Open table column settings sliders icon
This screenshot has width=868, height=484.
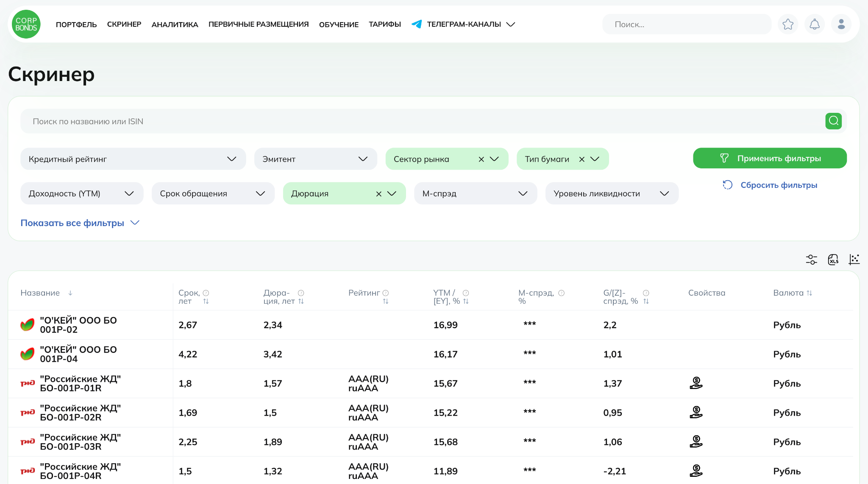point(811,259)
